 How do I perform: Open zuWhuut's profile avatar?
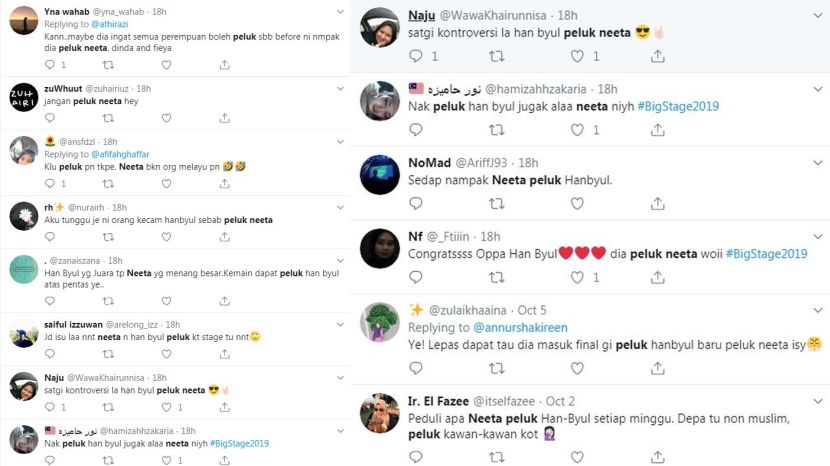pyautogui.click(x=24, y=97)
